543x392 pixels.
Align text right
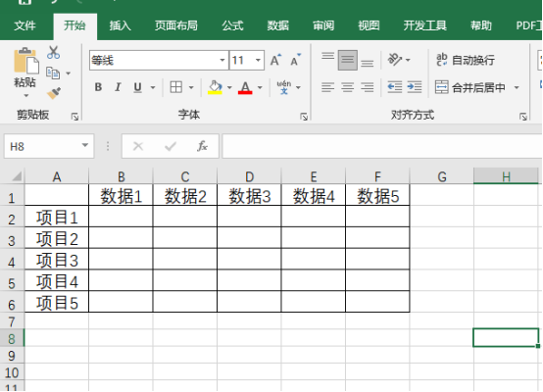pos(368,87)
